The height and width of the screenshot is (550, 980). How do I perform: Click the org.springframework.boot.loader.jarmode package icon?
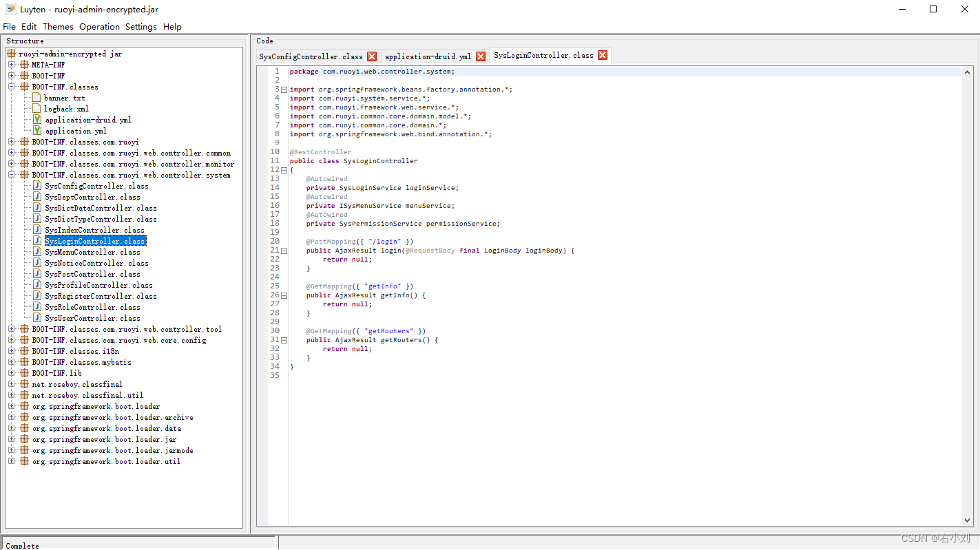(x=24, y=450)
